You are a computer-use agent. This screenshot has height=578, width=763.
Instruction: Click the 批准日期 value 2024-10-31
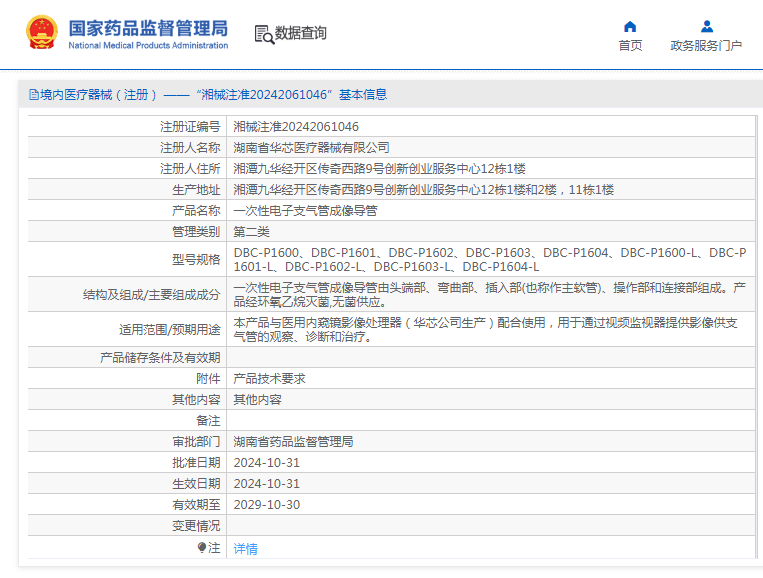267,463
